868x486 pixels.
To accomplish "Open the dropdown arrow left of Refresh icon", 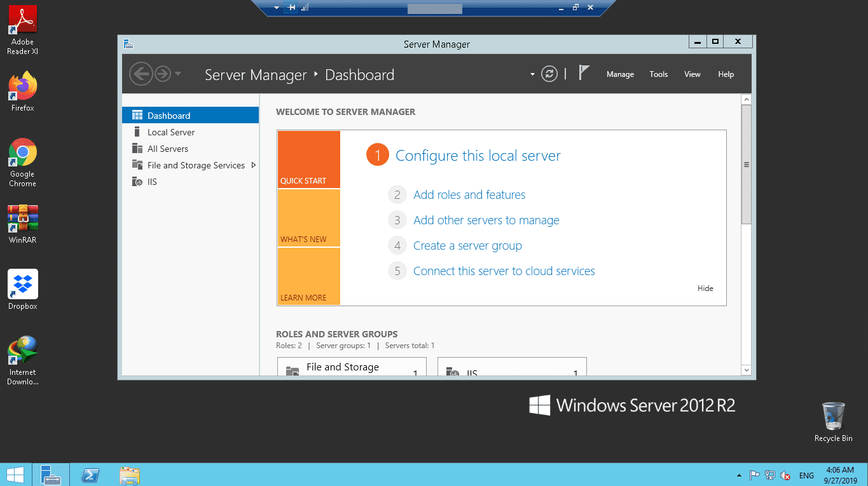I will [533, 74].
